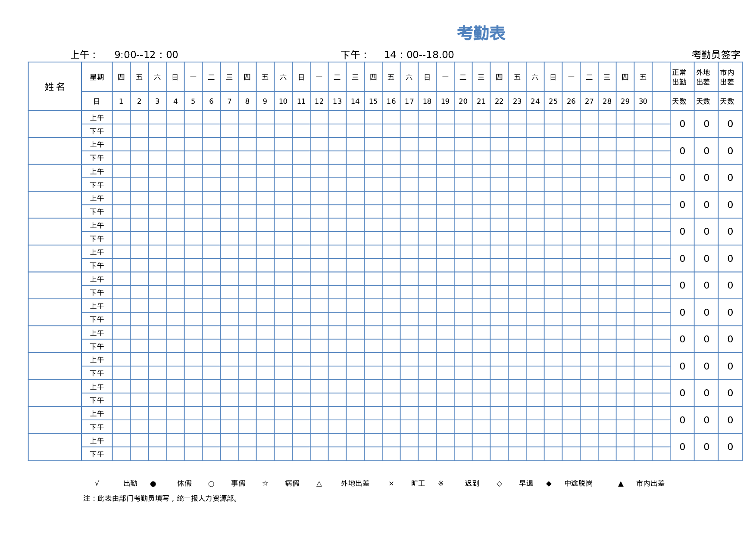Click the 考勤表 title heading
This screenshot has height=534, width=756.
point(481,33)
